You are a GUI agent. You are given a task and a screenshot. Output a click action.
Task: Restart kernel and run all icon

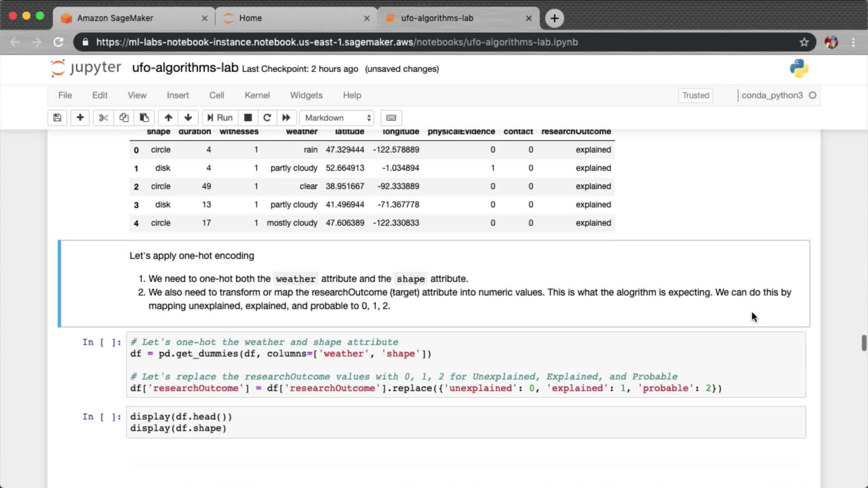[x=286, y=118]
